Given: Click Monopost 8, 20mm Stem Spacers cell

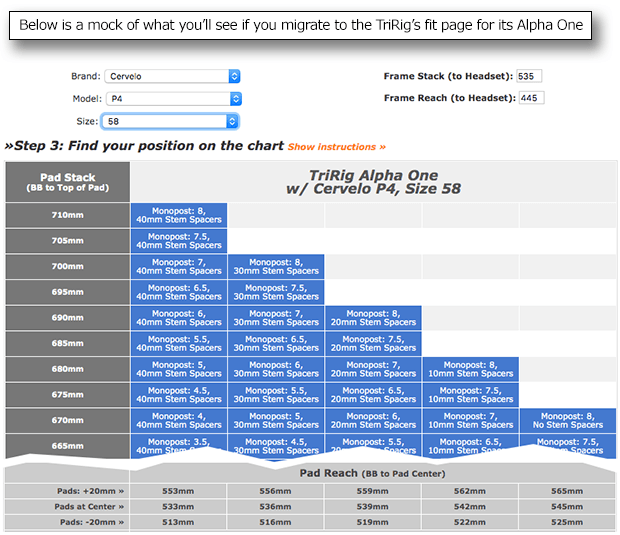Looking at the screenshot, I should tap(372, 317).
